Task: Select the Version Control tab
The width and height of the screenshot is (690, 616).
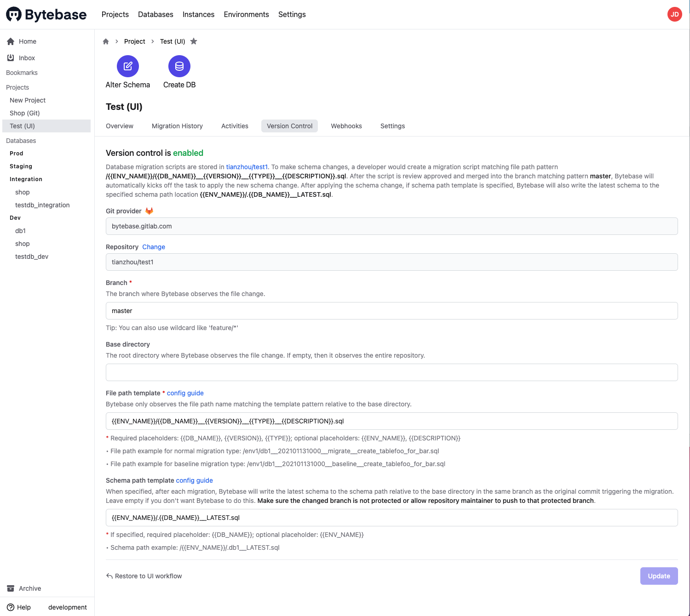Action: [289, 126]
